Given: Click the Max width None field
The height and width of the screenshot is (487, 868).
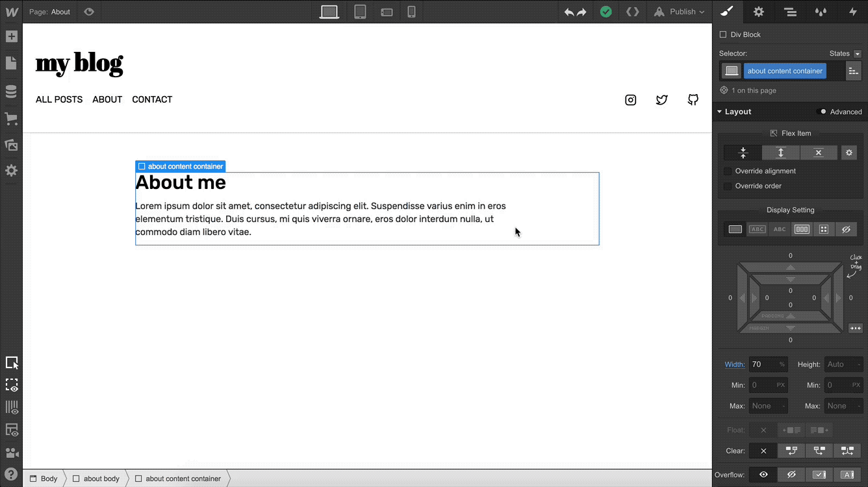Looking at the screenshot, I should [x=768, y=406].
